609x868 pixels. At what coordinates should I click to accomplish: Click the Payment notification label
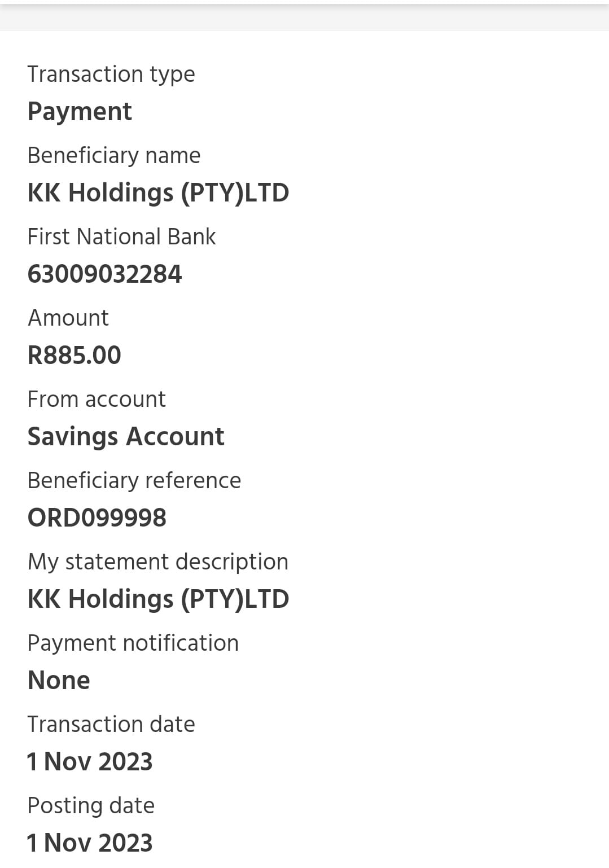click(x=133, y=643)
